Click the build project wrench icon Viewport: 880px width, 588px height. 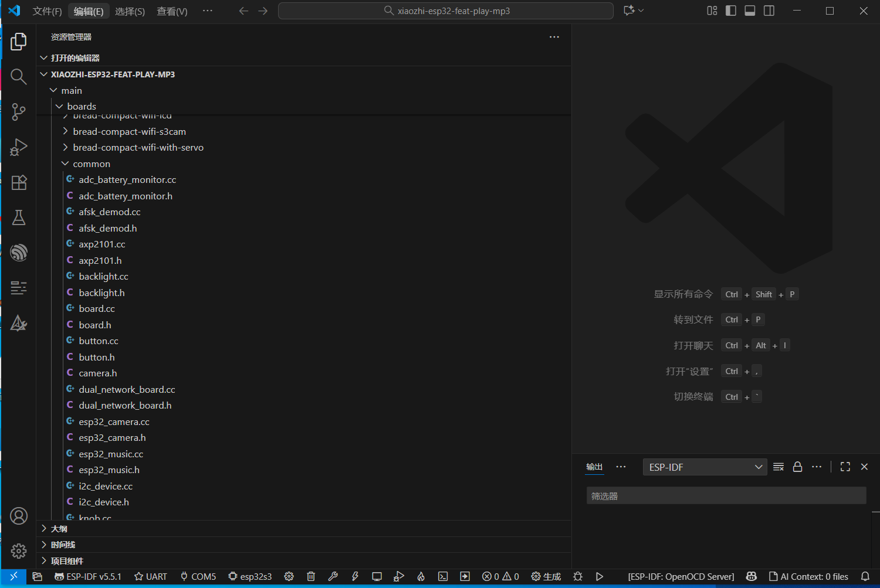pos(333,576)
